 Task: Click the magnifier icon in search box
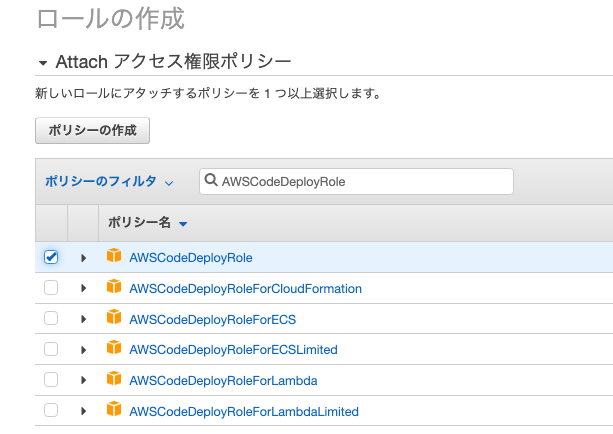pyautogui.click(x=211, y=180)
